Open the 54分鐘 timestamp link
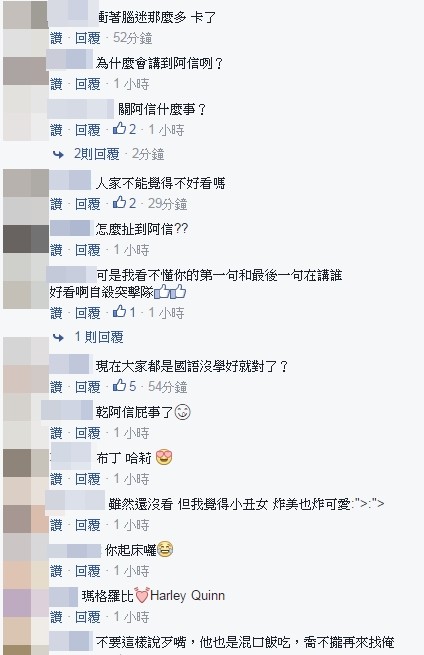Image resolution: width=424 pixels, height=655 pixels. pos(167,387)
